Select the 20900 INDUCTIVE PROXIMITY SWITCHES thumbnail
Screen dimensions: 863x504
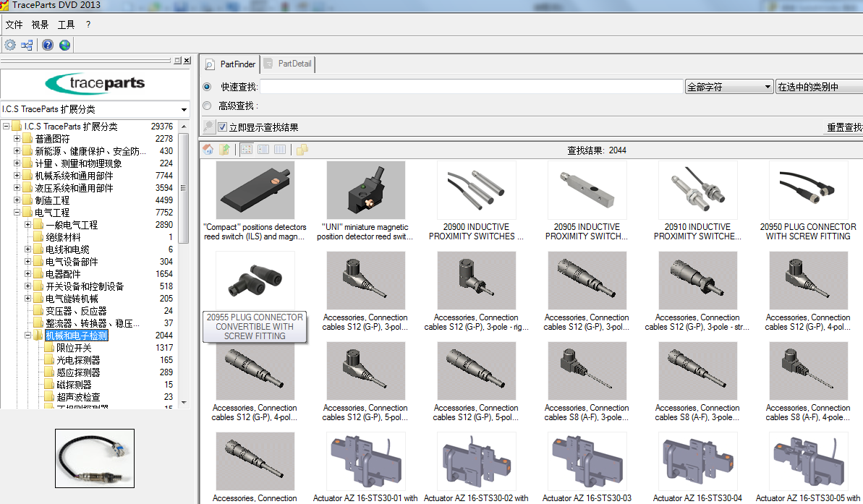tap(477, 190)
